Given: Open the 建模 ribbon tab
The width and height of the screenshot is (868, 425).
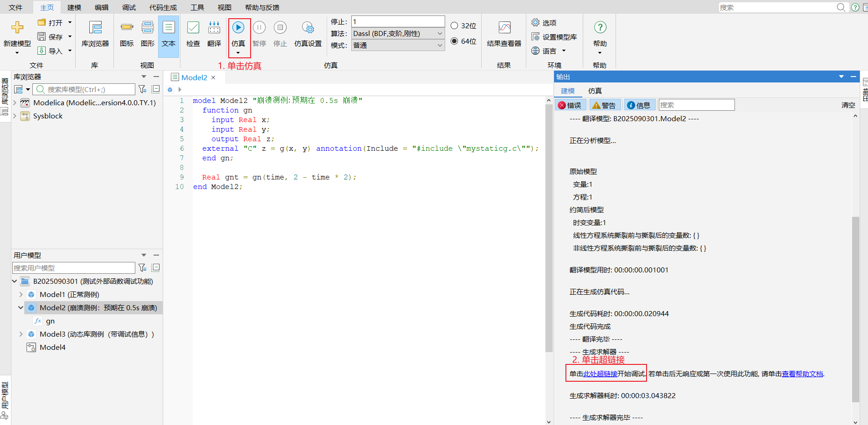Looking at the screenshot, I should (74, 7).
